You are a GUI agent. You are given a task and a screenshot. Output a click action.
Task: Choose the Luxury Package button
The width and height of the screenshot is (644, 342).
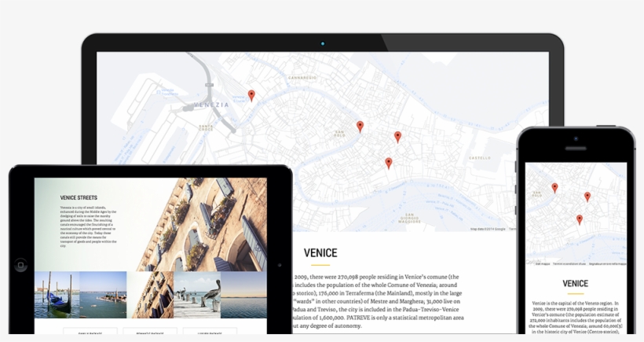click(210, 332)
